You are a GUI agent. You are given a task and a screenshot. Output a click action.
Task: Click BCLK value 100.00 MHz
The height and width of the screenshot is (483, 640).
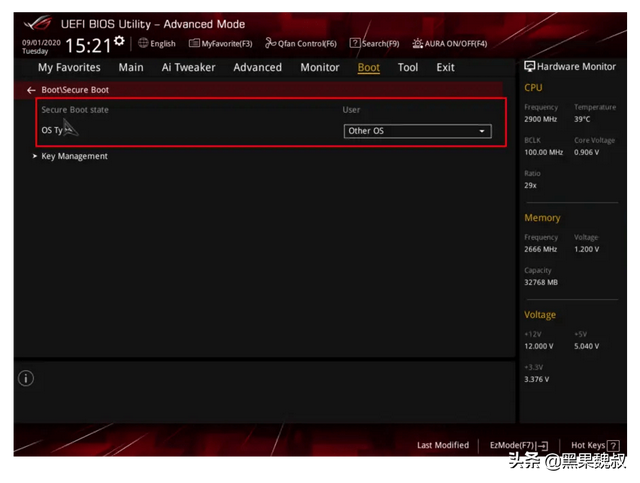click(544, 152)
